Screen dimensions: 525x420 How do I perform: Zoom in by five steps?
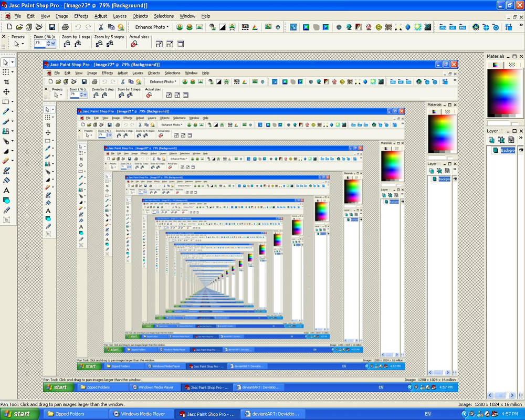click(x=110, y=44)
